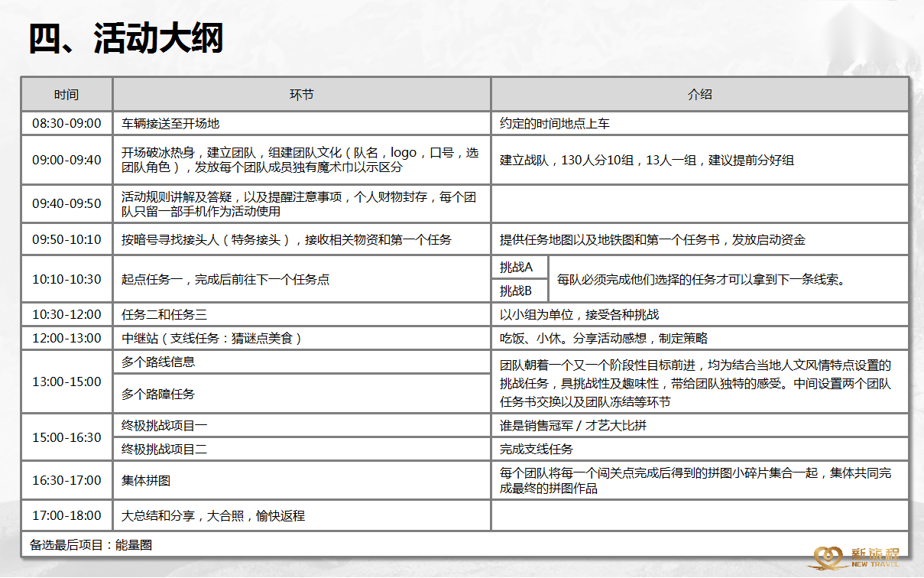
Task: Click the "中继站（支线任务：猜谜点美食）" cell
Action: pyautogui.click(x=302, y=338)
